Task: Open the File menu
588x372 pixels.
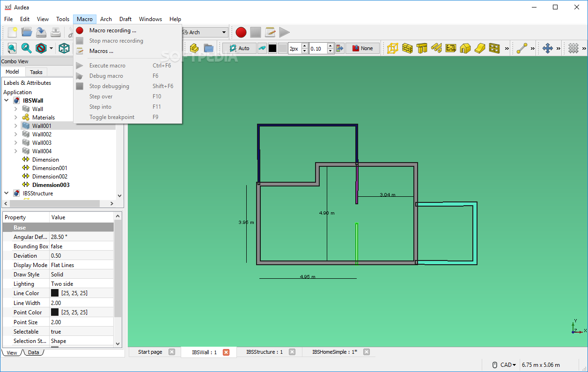Action: click(8, 19)
